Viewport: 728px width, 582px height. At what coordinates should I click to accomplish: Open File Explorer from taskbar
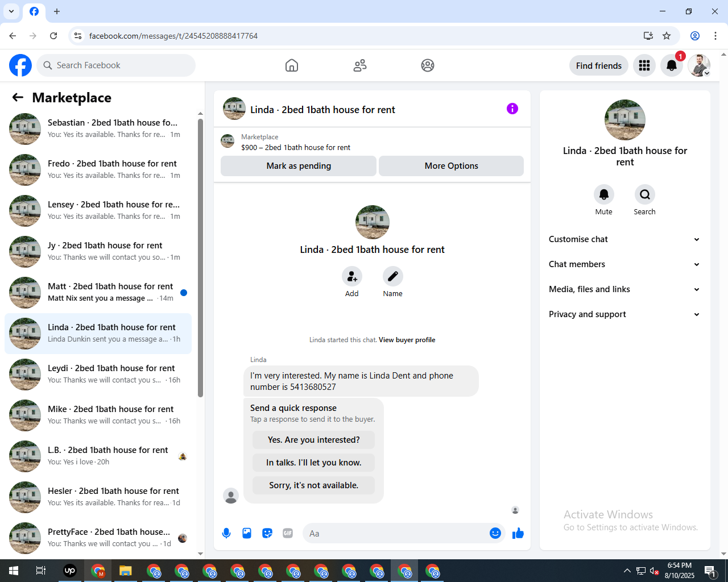[x=126, y=571]
